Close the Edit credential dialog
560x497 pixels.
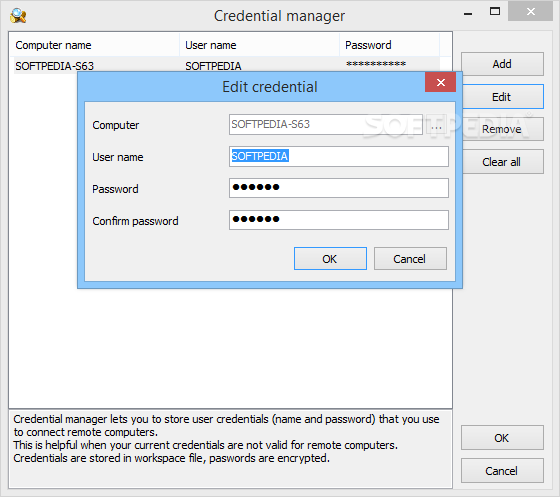(440, 82)
